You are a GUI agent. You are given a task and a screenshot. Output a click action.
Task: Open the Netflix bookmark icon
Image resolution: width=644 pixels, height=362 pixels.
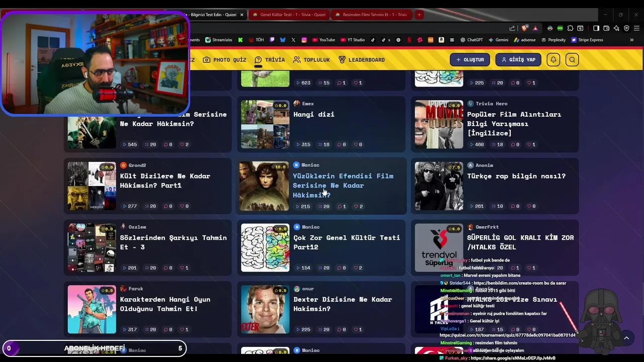click(x=409, y=40)
